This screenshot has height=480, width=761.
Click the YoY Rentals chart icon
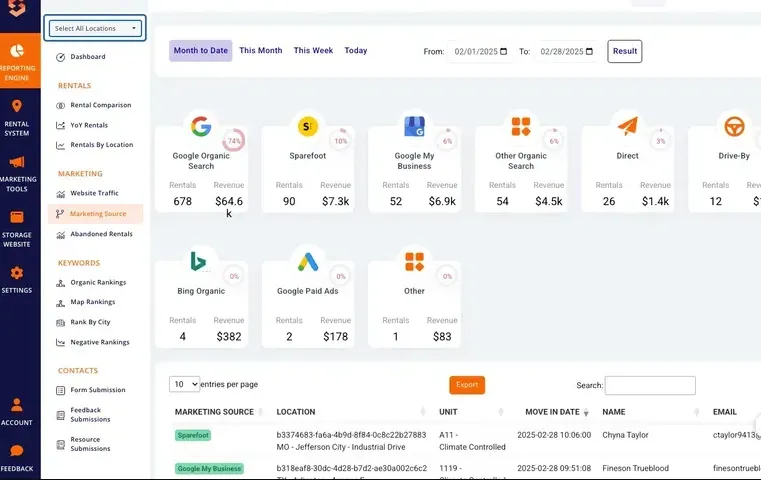(61, 125)
